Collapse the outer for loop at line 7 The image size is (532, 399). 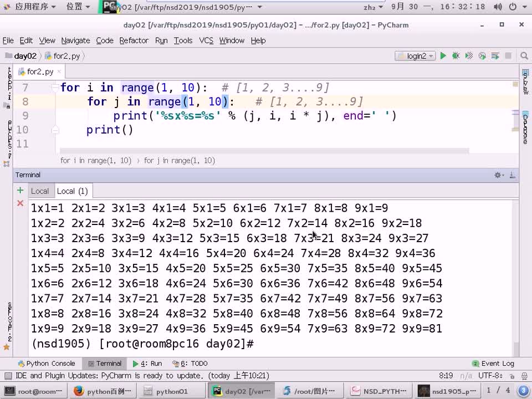[55, 88]
